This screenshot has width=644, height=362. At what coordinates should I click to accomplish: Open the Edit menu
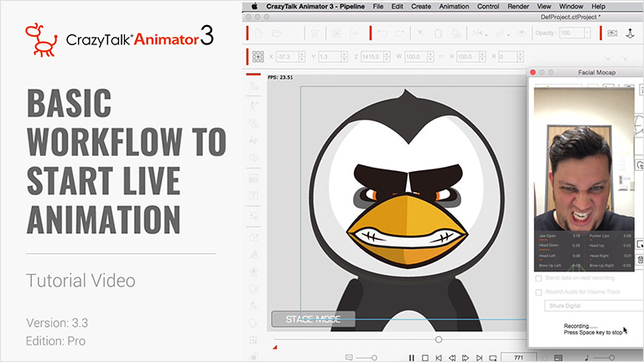(397, 7)
